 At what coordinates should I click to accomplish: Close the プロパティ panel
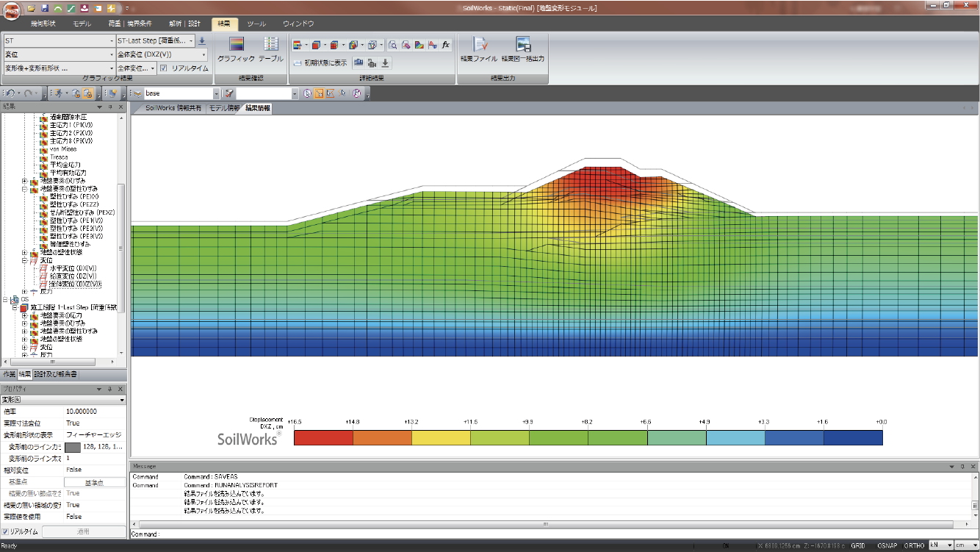120,389
